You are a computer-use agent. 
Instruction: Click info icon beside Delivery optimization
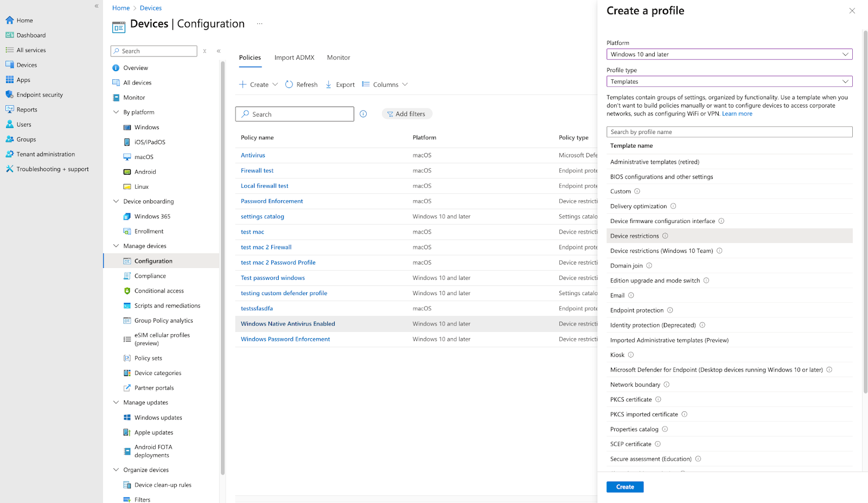coord(673,206)
